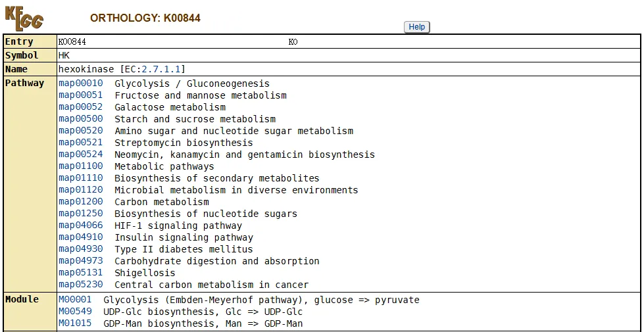Open the map00524 Neomycin pathway link

tap(80, 154)
